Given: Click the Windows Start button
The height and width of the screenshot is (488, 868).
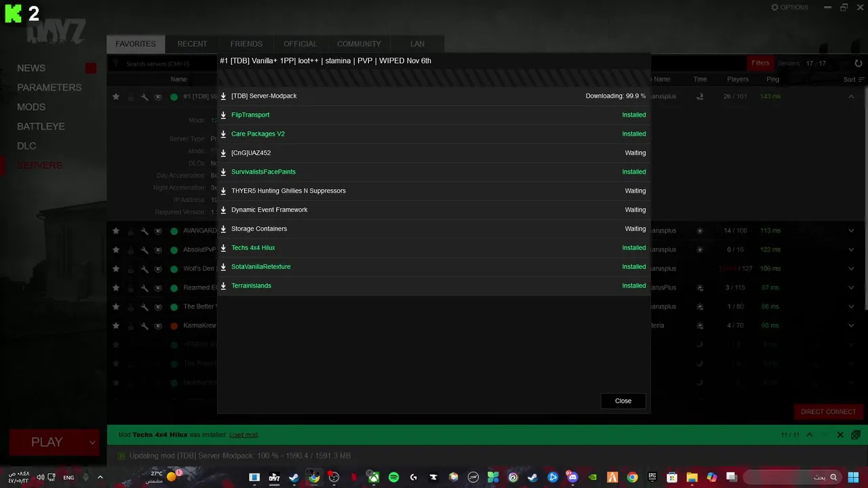Looking at the screenshot, I should click(852, 477).
